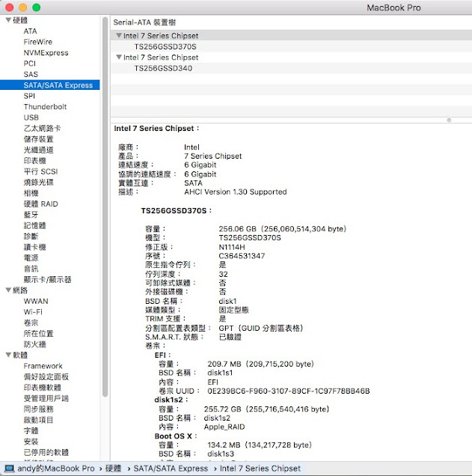The width and height of the screenshot is (472, 476).
Task: Open Thunderbolt in the sidebar
Action: 45,107
